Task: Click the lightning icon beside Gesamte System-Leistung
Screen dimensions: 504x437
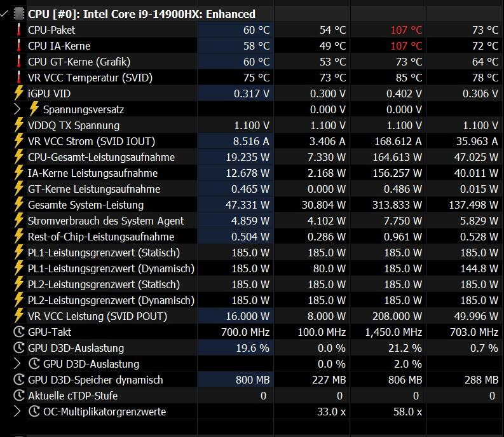Action: [x=19, y=205]
